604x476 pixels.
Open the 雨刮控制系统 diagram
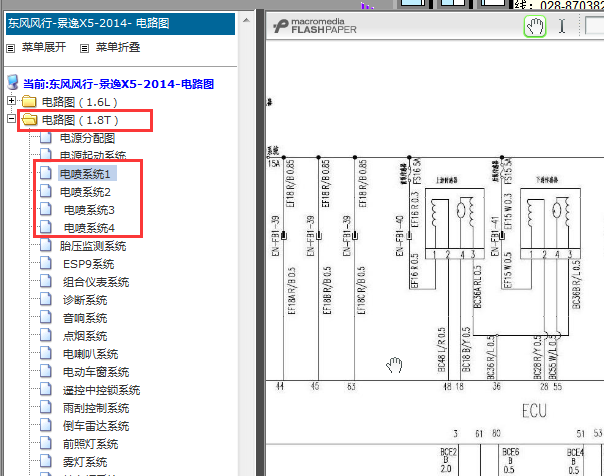click(x=96, y=408)
